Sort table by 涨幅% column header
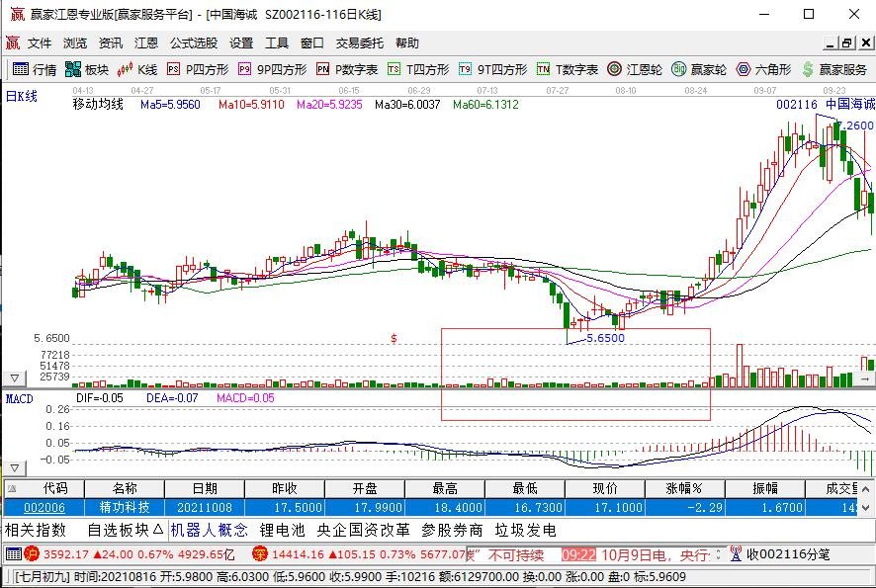 coord(684,488)
